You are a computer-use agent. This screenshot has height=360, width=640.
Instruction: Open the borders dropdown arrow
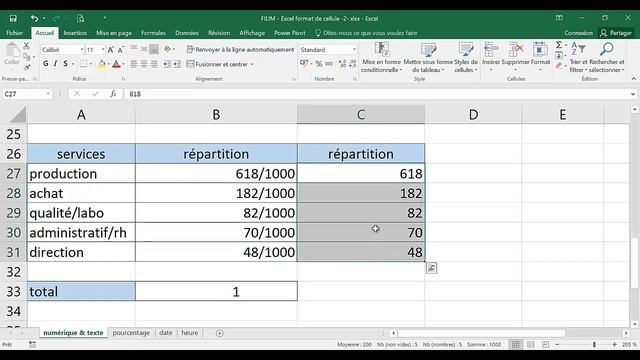coord(91,64)
